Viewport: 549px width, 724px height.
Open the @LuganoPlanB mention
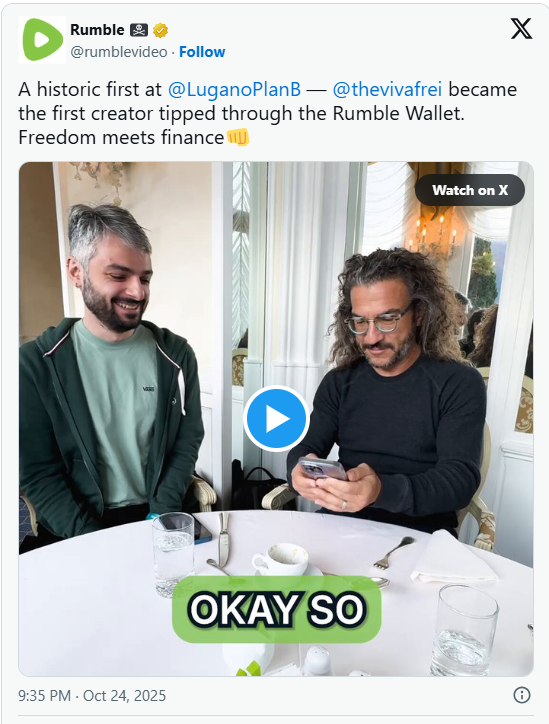(x=234, y=89)
